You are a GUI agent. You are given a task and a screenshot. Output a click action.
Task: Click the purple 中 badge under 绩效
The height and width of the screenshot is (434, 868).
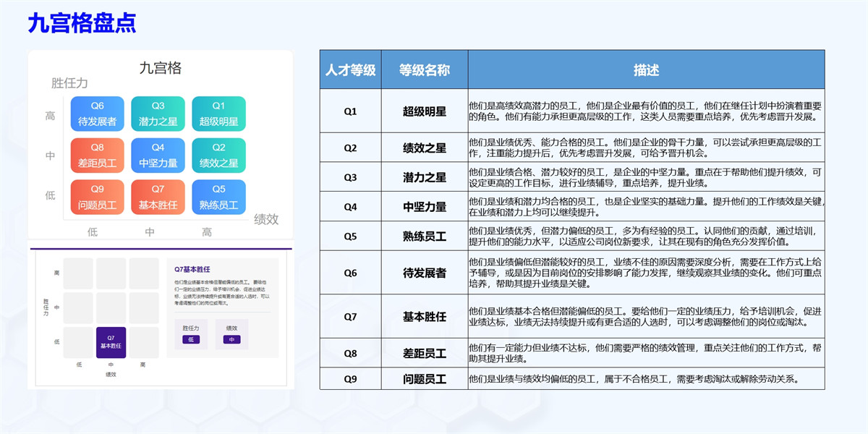pyautogui.click(x=231, y=339)
